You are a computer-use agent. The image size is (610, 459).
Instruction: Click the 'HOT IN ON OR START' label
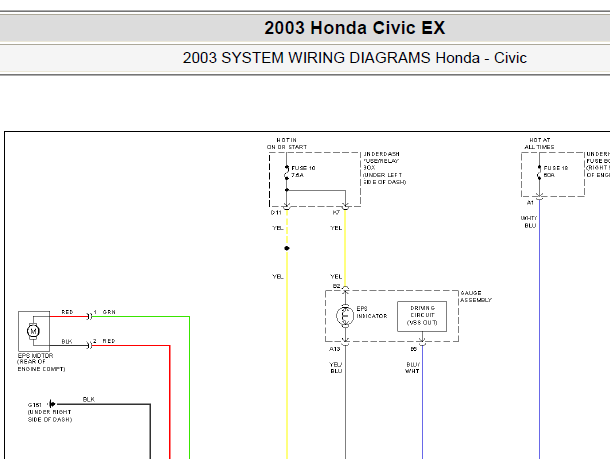coord(287,144)
